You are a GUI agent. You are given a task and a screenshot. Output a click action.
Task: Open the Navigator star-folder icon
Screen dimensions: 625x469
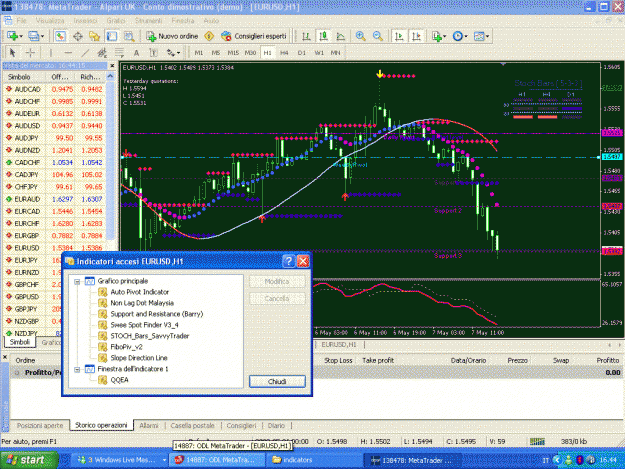pos(94,36)
